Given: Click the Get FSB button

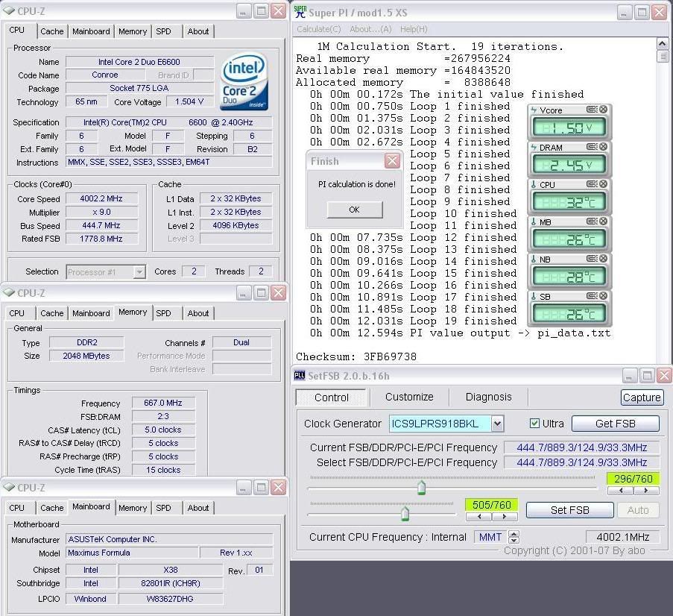Looking at the screenshot, I should 615,424.
